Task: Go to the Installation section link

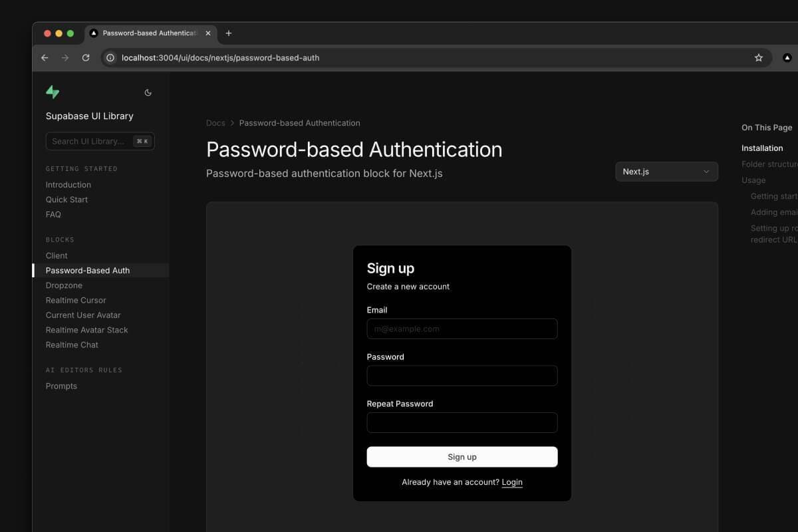Action: pos(762,148)
